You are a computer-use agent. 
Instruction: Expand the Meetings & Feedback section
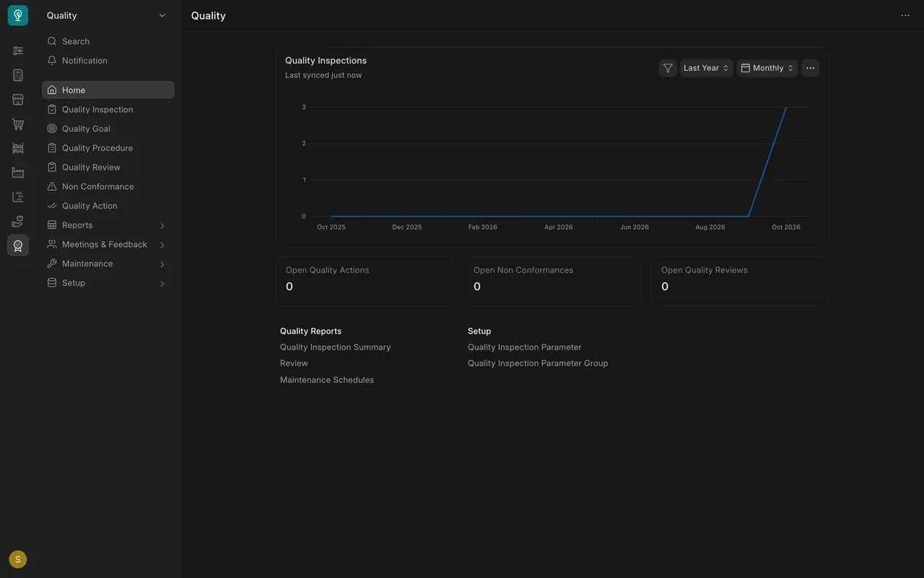(108, 244)
